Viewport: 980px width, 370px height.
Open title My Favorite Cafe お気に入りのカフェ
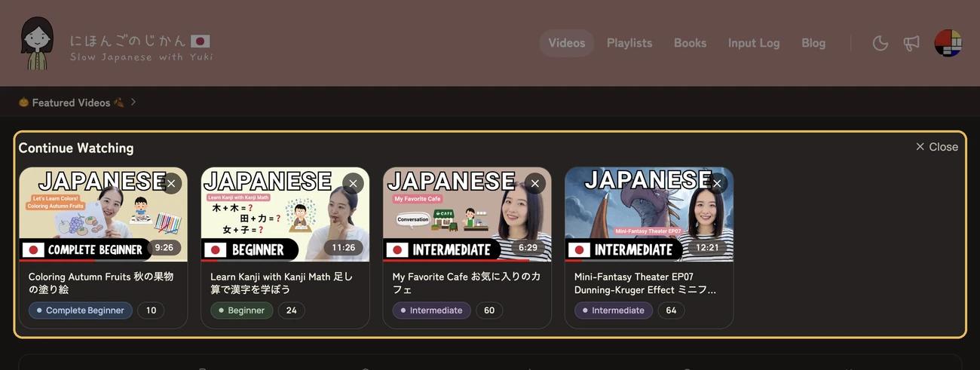pos(467,283)
